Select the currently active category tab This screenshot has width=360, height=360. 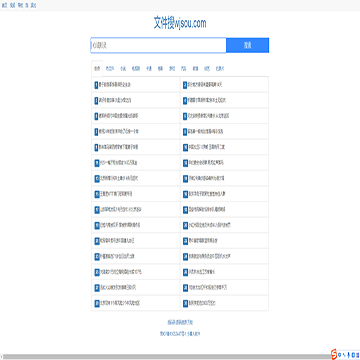tap(97, 69)
